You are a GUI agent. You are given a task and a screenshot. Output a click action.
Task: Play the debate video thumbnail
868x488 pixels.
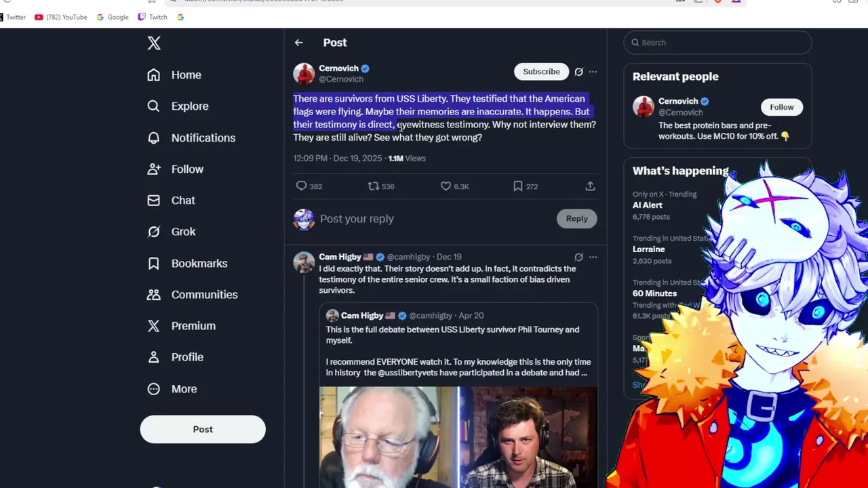point(458,437)
